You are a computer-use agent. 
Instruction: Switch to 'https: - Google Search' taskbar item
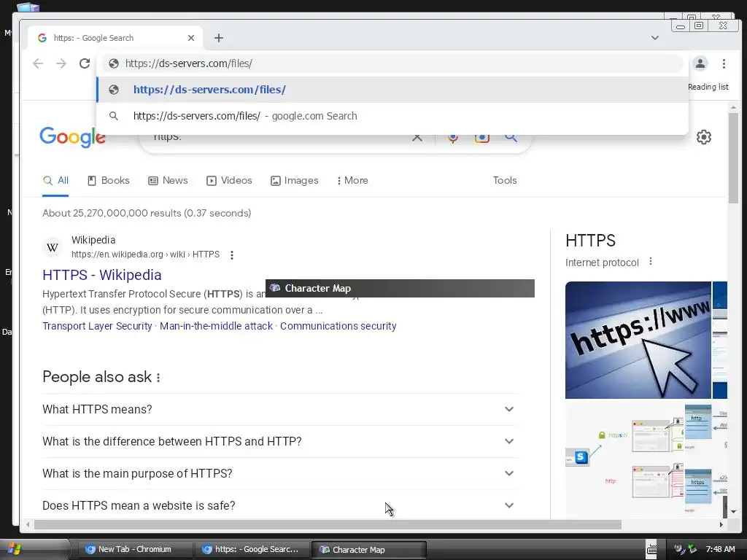[252, 550]
